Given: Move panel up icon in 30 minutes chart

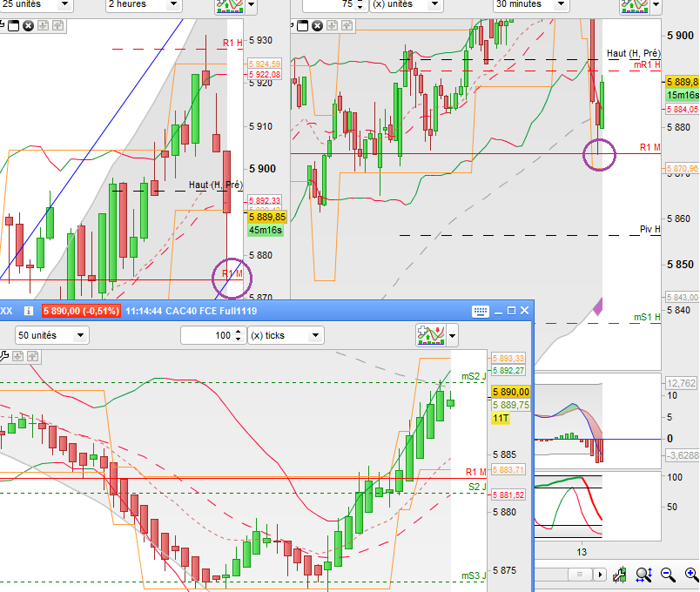Looking at the screenshot, I should (347, 25).
